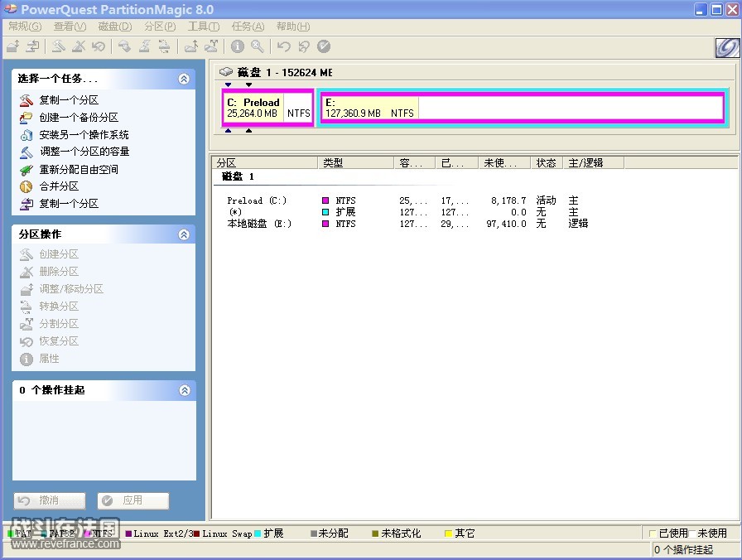Click the magenta NTFS swatch in 本地磁盘 (E:) row
Screen dimensions: 742x560
click(x=325, y=224)
